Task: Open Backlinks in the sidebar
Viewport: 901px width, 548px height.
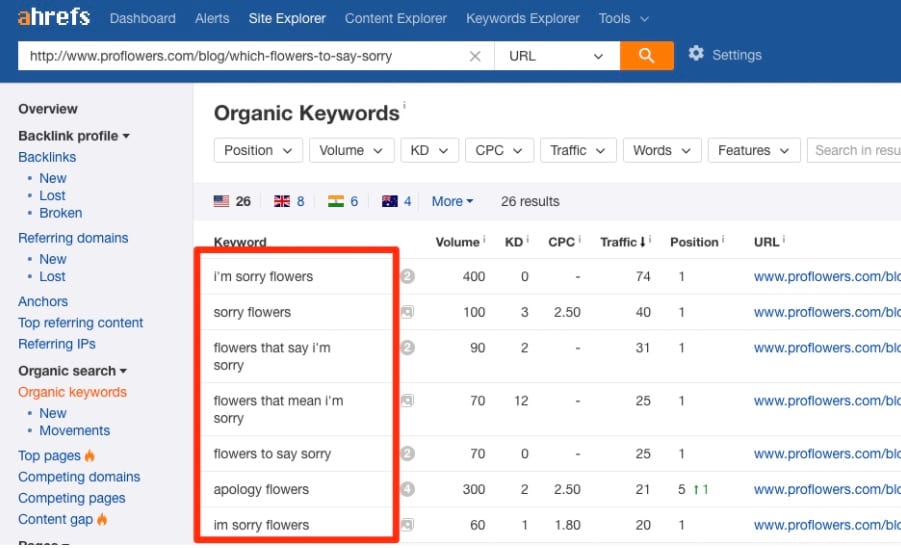Action: pos(47,157)
